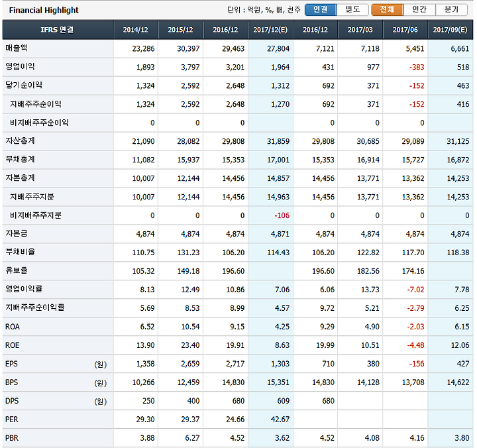Click the reserve ratio value 196.60 under 2016/12 annual
The height and width of the screenshot is (448, 477).
[x=233, y=271]
